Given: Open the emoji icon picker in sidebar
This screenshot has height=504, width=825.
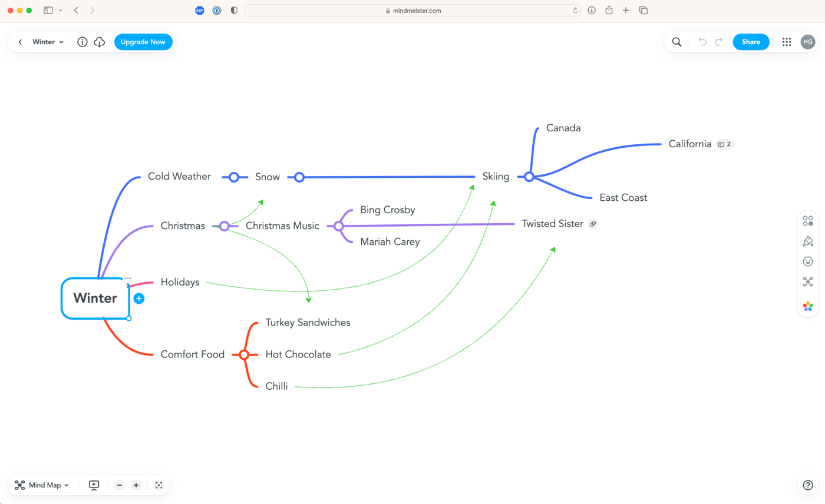Looking at the screenshot, I should 808,261.
